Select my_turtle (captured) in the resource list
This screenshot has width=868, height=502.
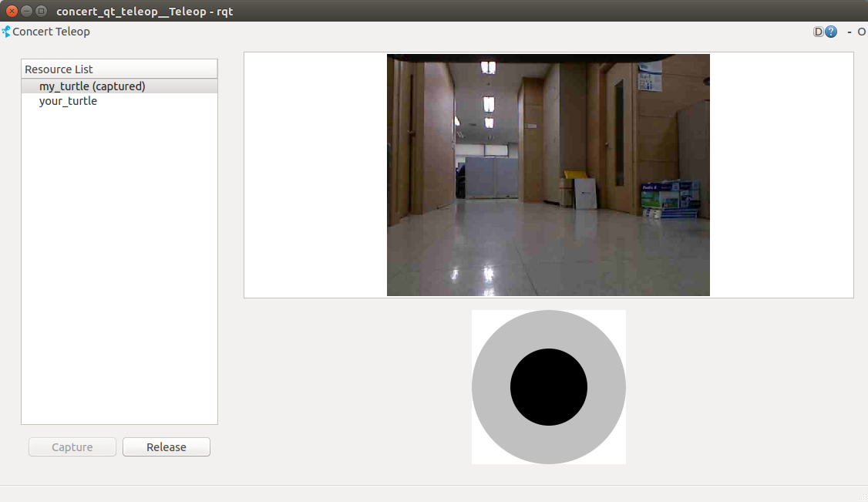pyautogui.click(x=119, y=86)
